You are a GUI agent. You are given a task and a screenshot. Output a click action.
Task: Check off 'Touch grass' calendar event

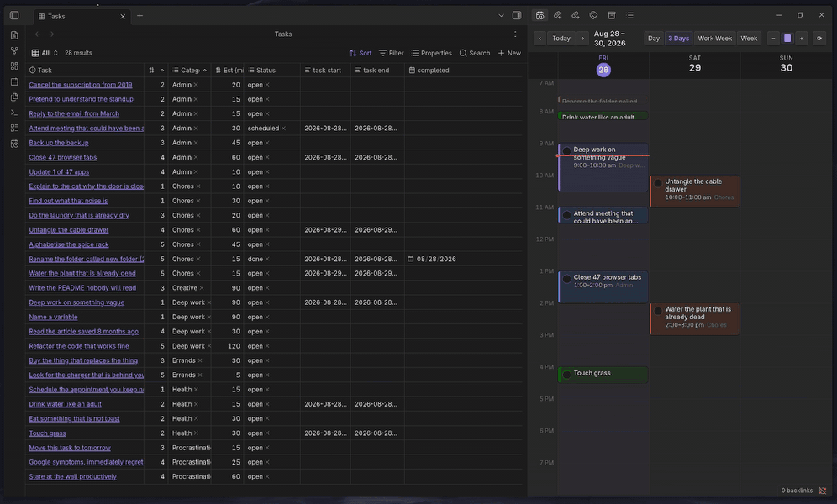[567, 375]
